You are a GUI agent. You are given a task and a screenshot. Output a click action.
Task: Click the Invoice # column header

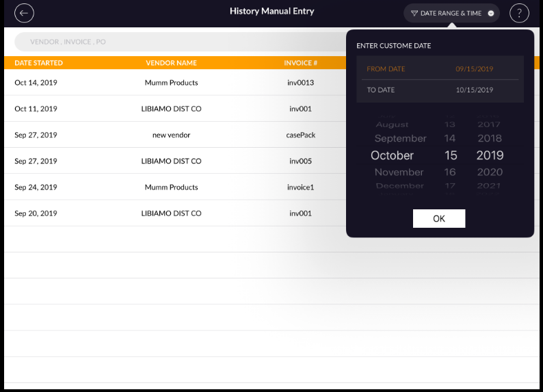click(300, 63)
